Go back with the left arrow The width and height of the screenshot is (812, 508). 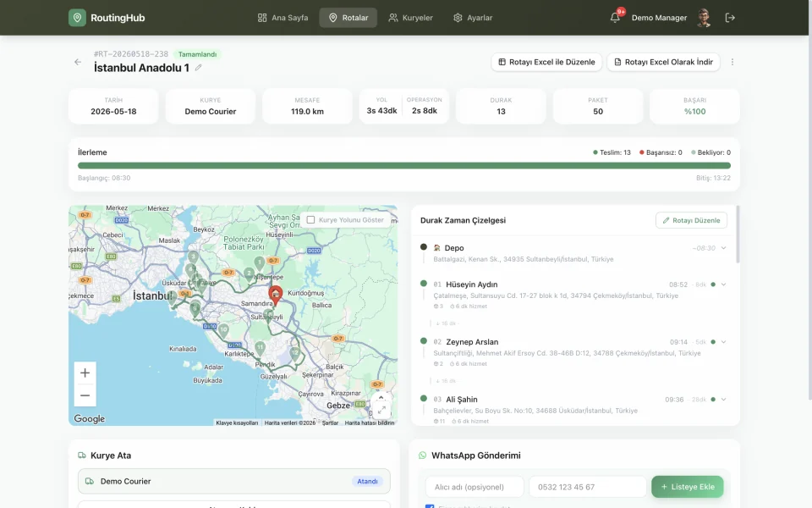[x=78, y=62]
